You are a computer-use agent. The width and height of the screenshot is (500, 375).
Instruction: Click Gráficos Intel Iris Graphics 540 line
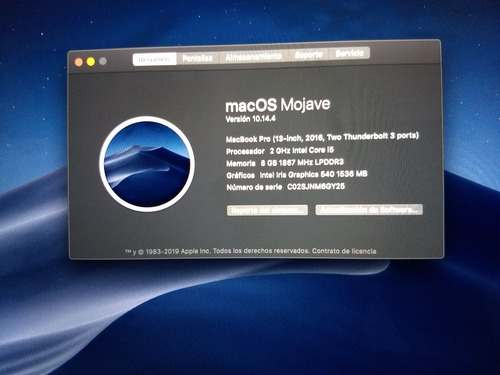297,175
